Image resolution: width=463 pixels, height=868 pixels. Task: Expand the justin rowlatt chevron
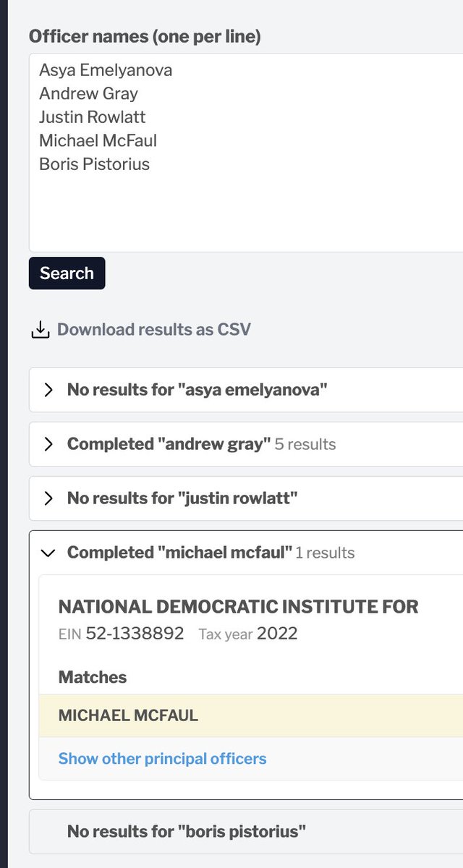48,498
